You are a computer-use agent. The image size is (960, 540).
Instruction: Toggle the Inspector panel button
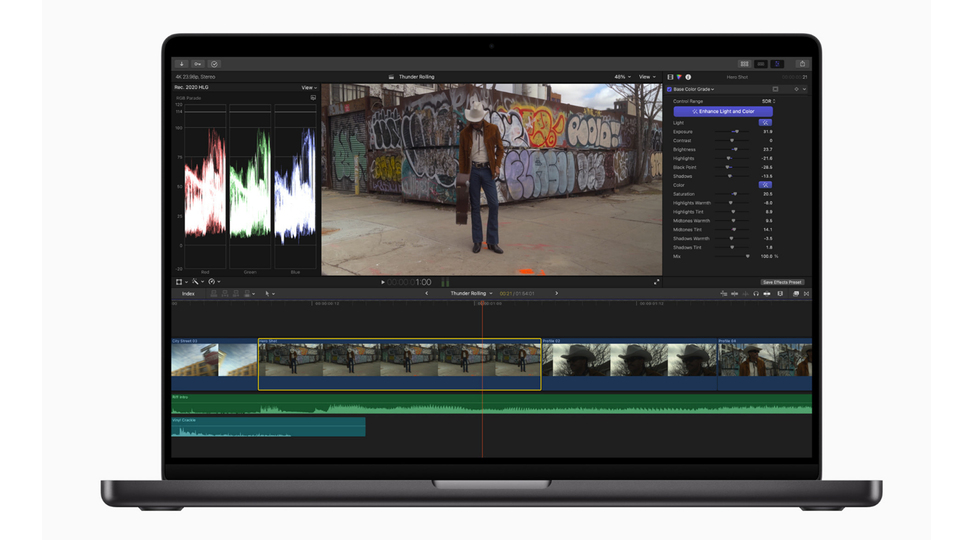point(777,64)
